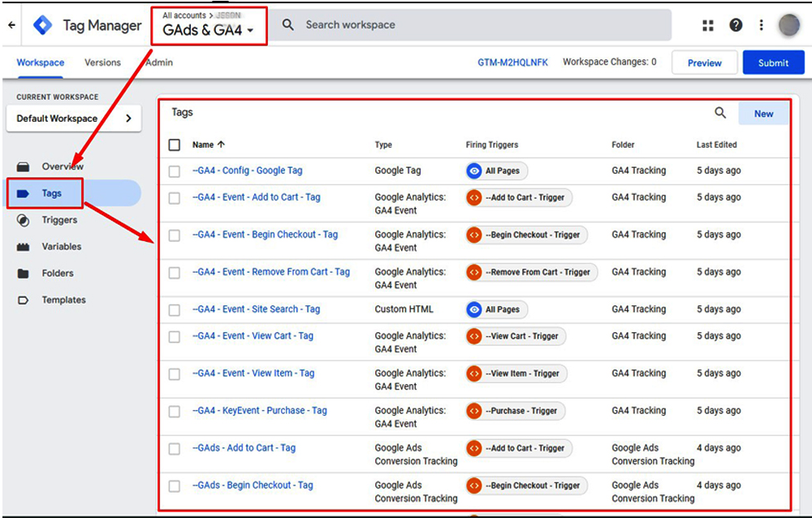Open the Google apps grid icon
This screenshot has height=518, width=812.
pyautogui.click(x=708, y=25)
